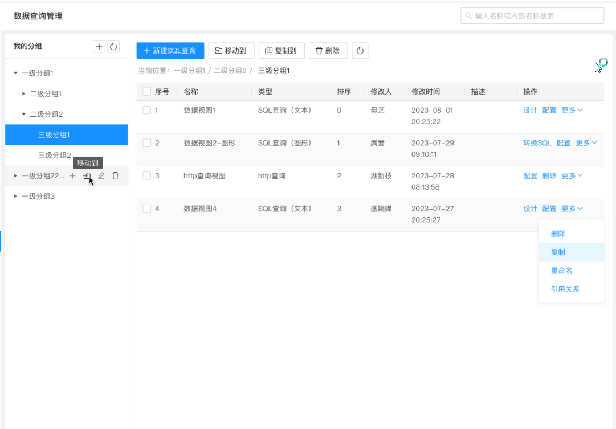Tick the checkbox for 数据视图1 row

(147, 110)
